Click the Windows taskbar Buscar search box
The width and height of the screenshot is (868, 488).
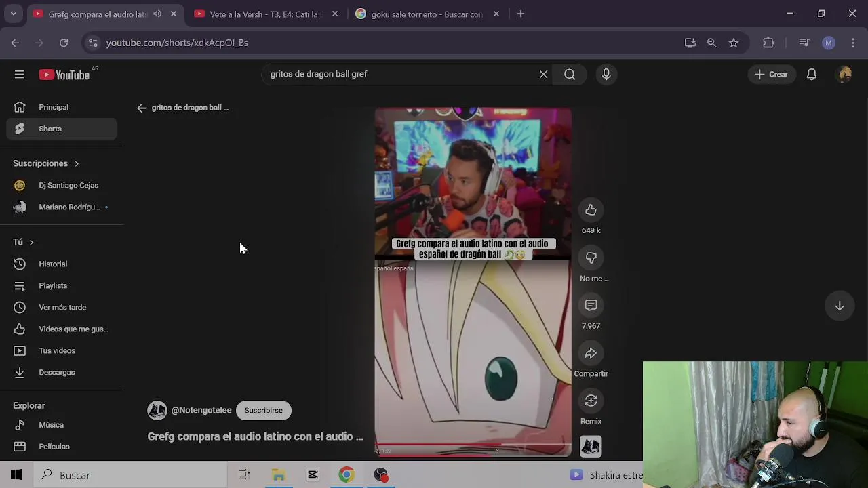[x=130, y=475]
